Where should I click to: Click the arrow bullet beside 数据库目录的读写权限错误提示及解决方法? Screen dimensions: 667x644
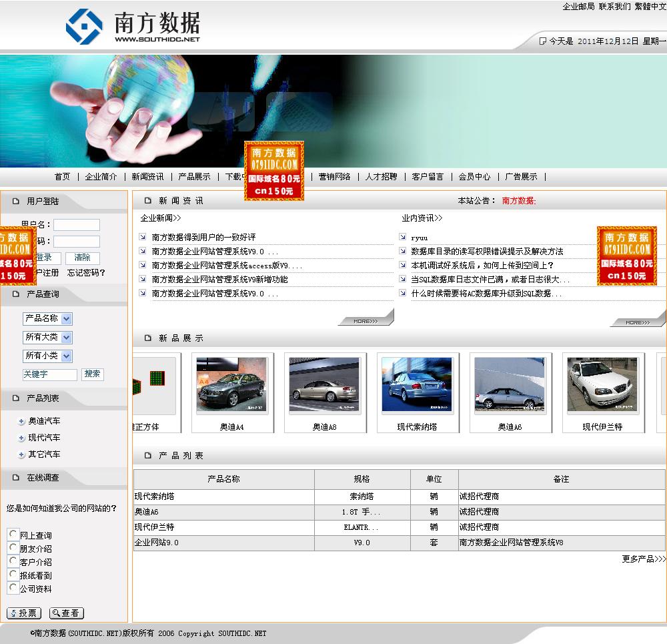click(402, 251)
